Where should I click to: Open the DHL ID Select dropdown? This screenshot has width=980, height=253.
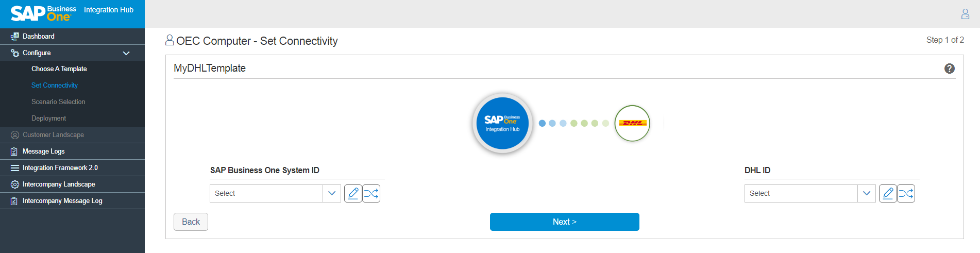click(810, 193)
